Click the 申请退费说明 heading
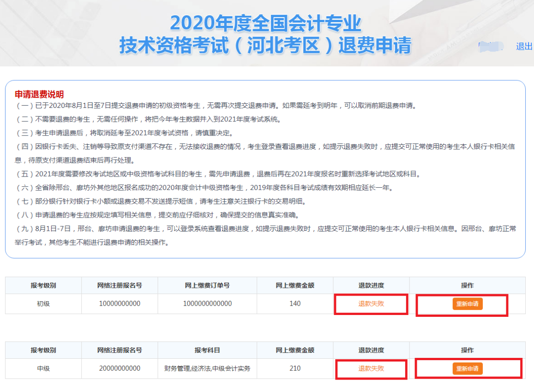Viewport: 534px width, 392px height. click(39, 94)
